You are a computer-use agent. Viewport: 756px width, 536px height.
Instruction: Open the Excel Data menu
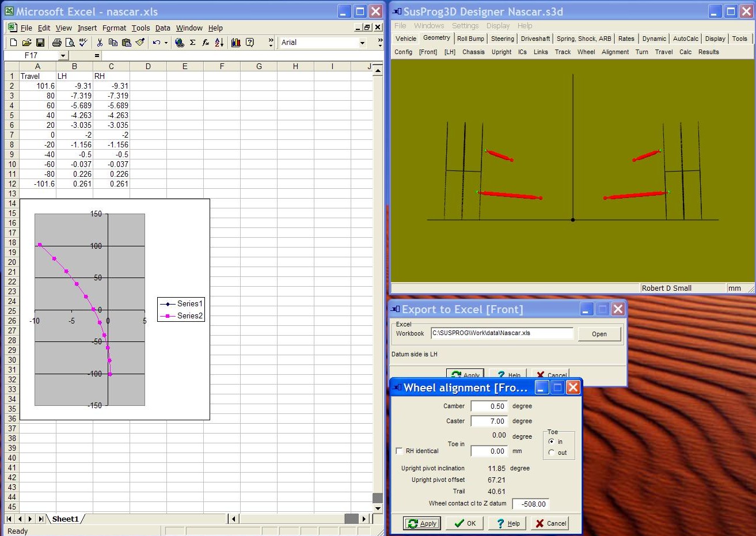point(162,28)
